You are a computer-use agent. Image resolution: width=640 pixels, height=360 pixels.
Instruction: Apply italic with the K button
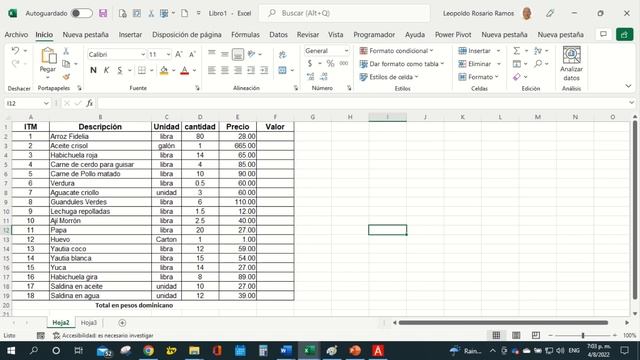coord(107,70)
